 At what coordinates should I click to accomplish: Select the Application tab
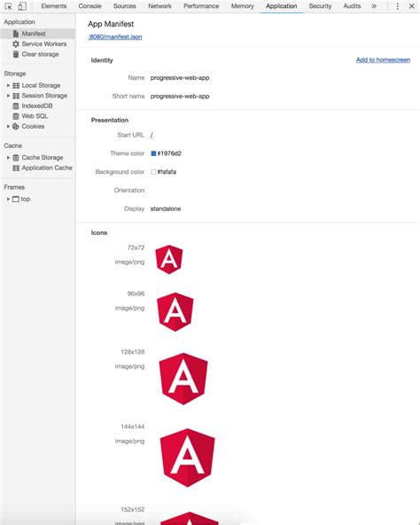pyautogui.click(x=282, y=6)
